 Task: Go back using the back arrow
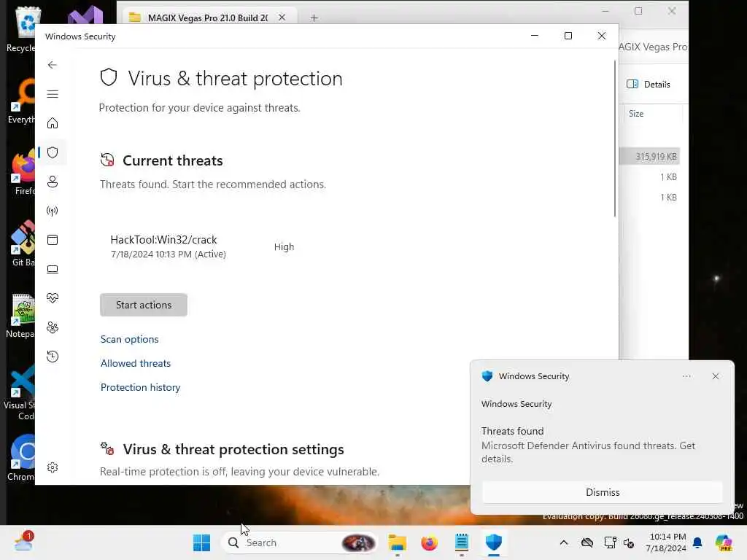point(53,65)
